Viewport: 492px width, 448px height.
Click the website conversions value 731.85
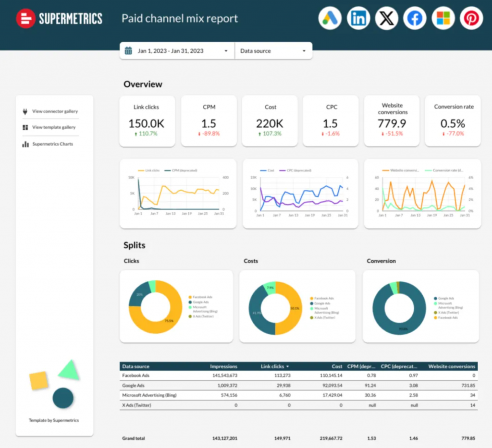468,386
